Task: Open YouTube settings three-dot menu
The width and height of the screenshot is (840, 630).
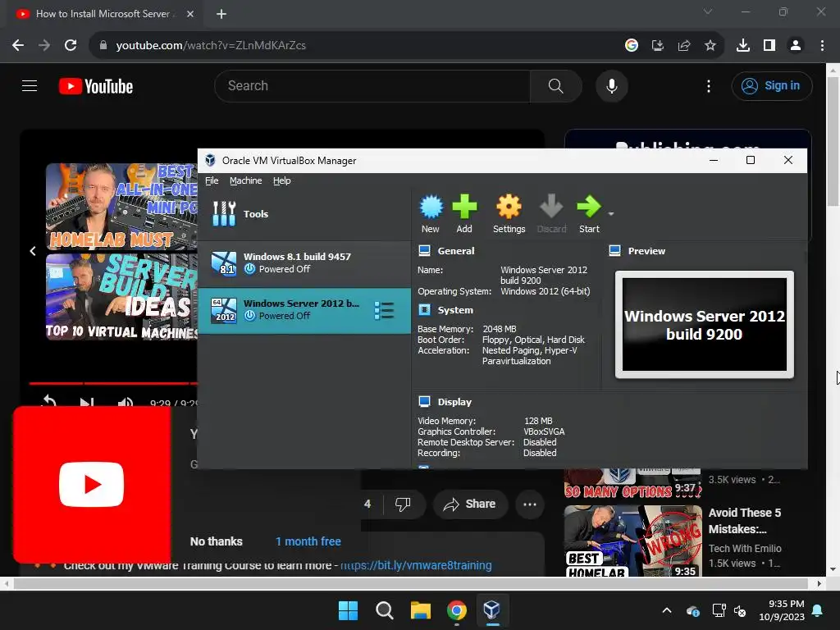Action: click(x=709, y=86)
